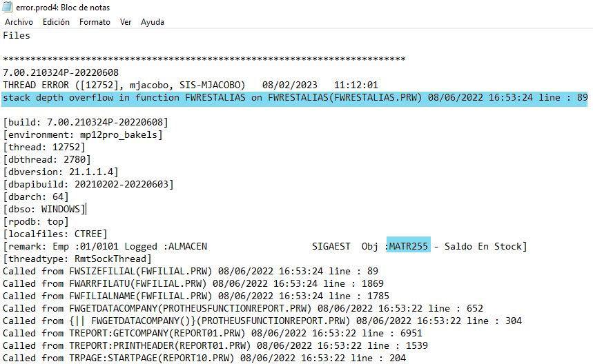Click the TRPAGE:STARTPAGE line

(x=204, y=358)
